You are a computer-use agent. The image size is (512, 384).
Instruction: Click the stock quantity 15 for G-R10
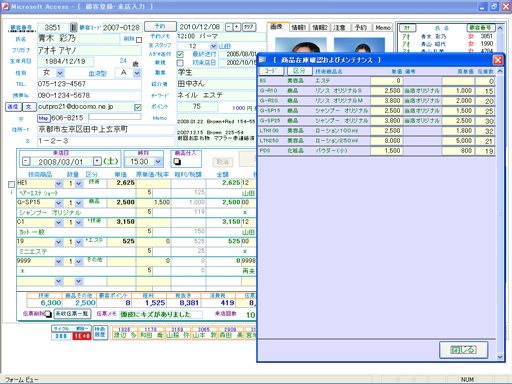pyautogui.click(x=485, y=91)
